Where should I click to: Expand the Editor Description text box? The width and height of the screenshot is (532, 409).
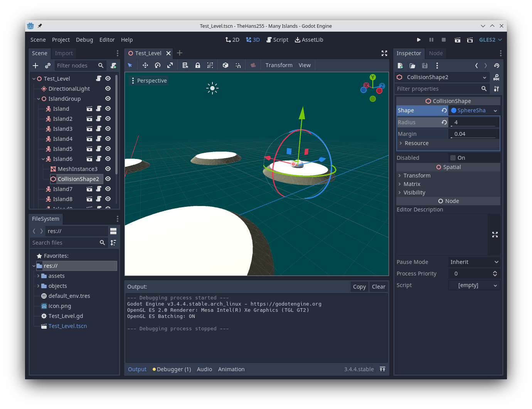click(495, 235)
